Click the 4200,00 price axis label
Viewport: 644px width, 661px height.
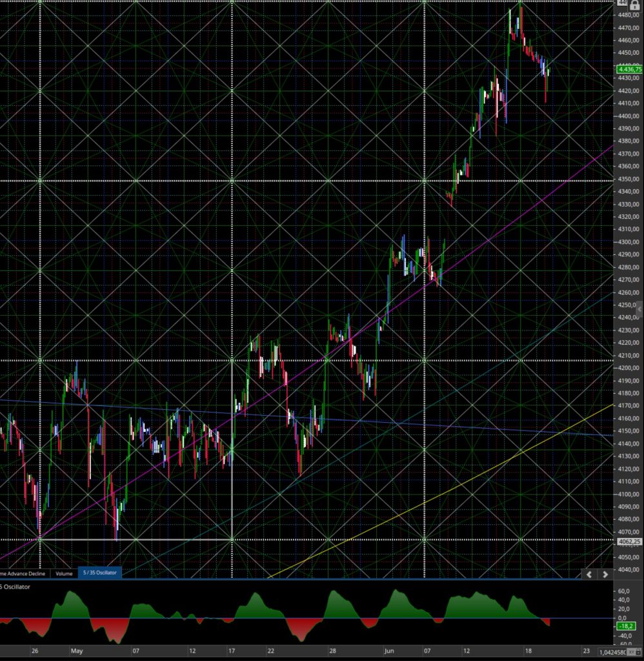click(629, 368)
